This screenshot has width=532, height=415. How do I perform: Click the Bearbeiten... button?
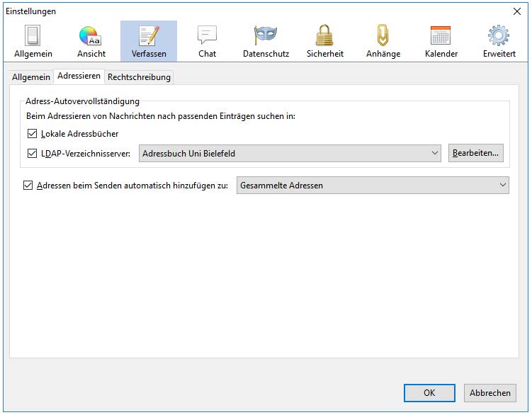475,153
